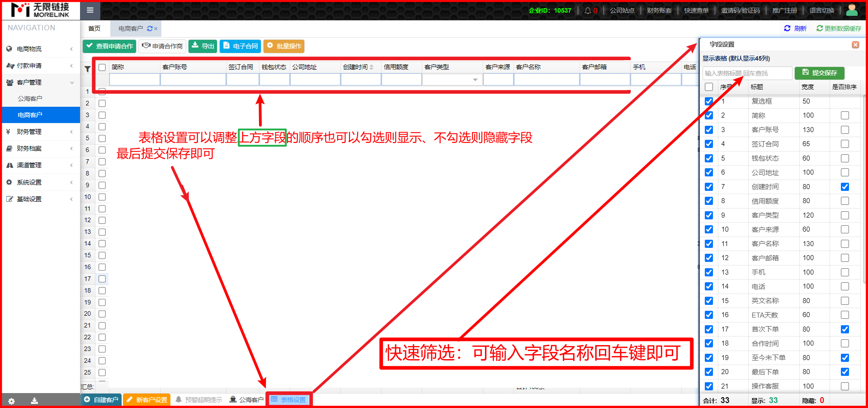
Task: Open 快速查单 in top menu
Action: [x=696, y=10]
